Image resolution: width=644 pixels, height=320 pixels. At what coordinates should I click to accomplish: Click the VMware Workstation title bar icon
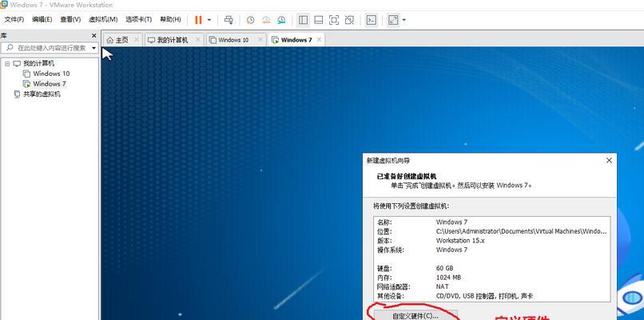4,5
